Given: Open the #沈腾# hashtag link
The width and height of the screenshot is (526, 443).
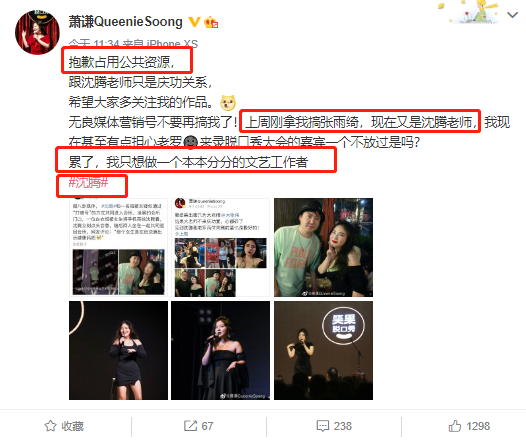Looking at the screenshot, I should click(x=88, y=183).
